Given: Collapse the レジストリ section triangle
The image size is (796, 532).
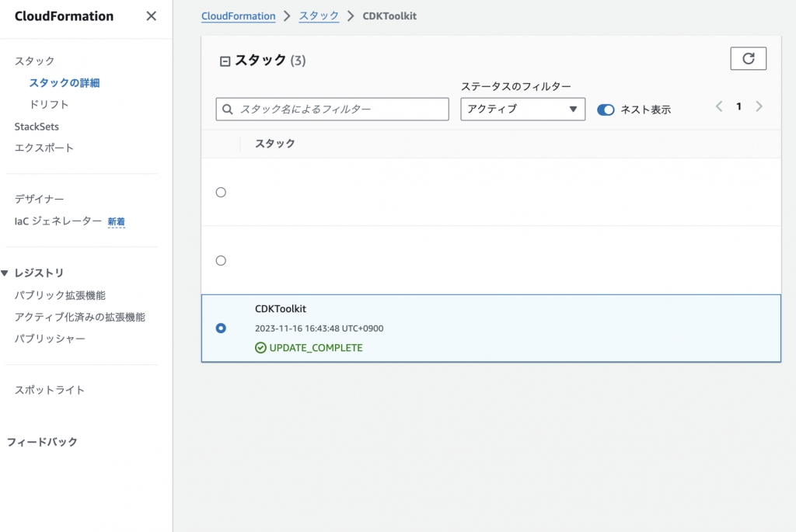Looking at the screenshot, I should [5, 273].
